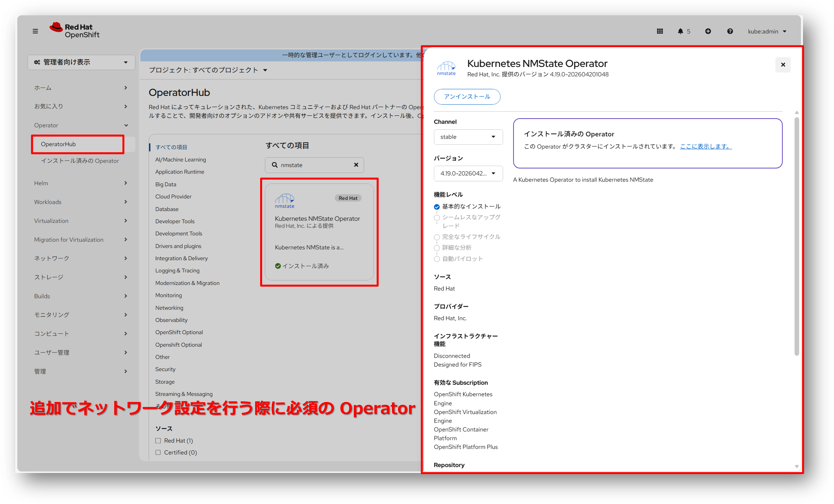834x504 pixels.
Task: Focus the nmstate search input field
Action: [315, 165]
